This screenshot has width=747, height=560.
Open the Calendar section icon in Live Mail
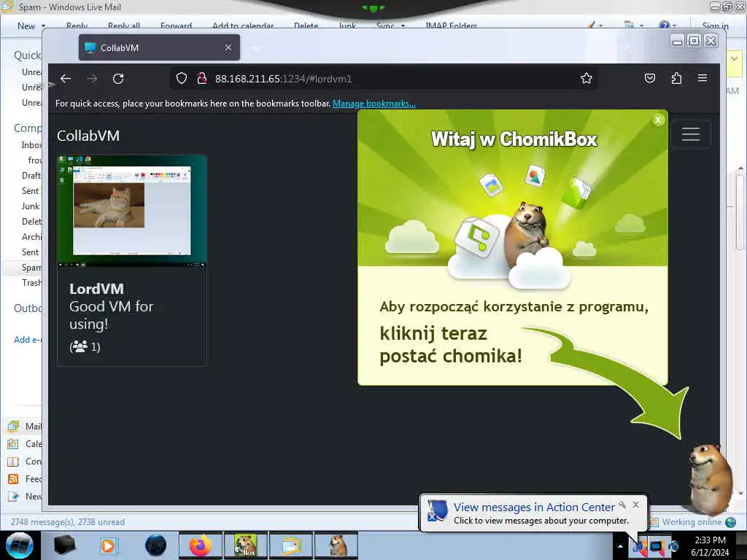point(13,444)
